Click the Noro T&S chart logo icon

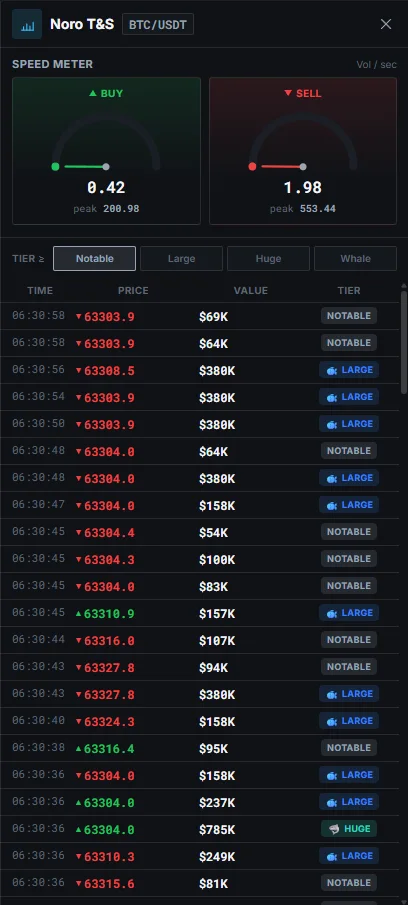[27, 24]
